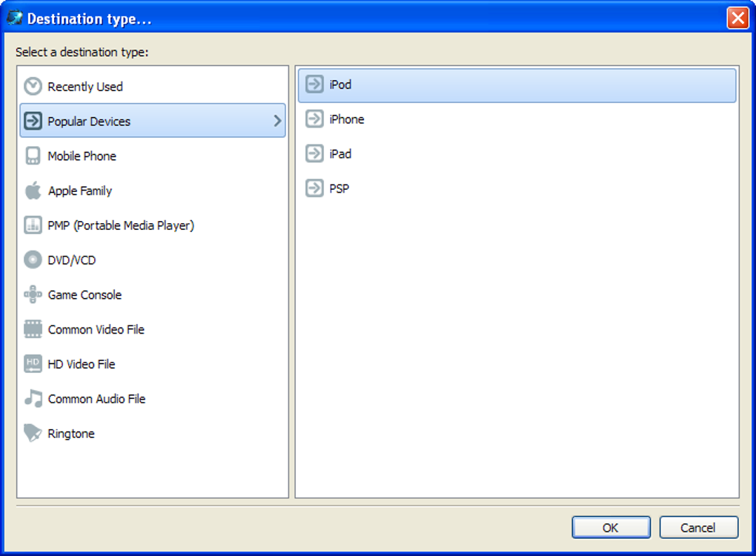Image resolution: width=756 pixels, height=556 pixels.
Task: Click the Mobile Phone icon
Action: (x=33, y=156)
